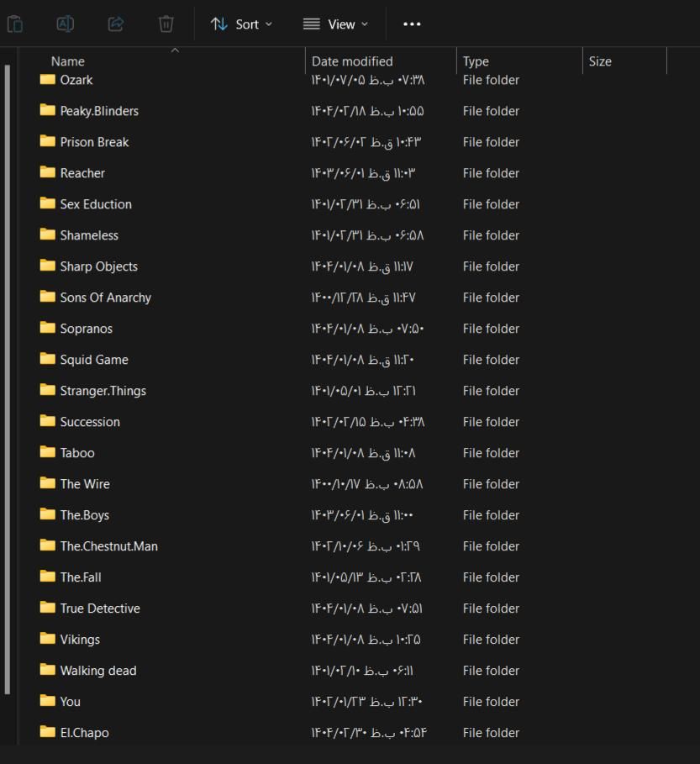This screenshot has height=764, width=700.
Task: Select the Sopranos folder icon
Action: click(47, 328)
